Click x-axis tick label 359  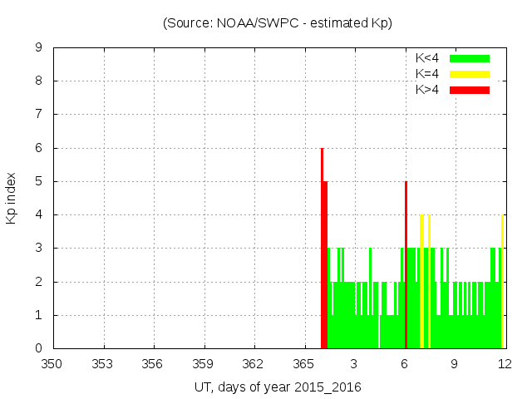click(204, 364)
